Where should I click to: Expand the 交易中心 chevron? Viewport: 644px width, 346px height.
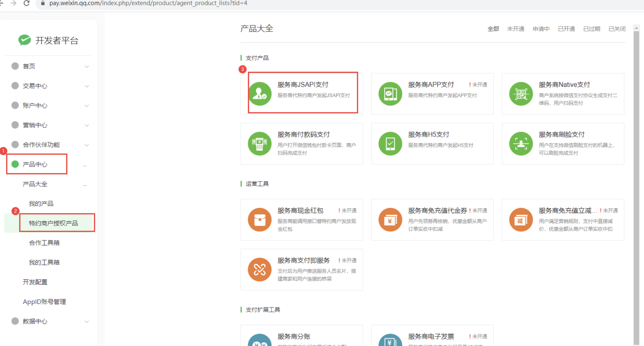coord(87,86)
